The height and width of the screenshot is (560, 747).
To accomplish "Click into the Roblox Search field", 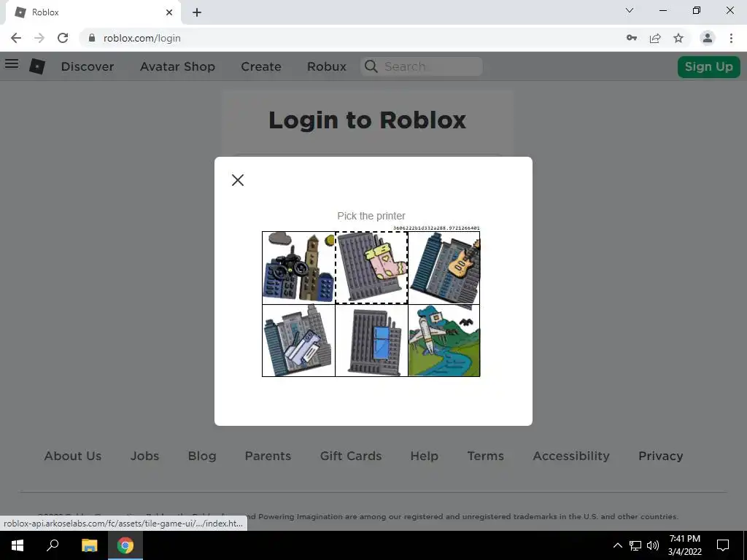I will point(422,66).
